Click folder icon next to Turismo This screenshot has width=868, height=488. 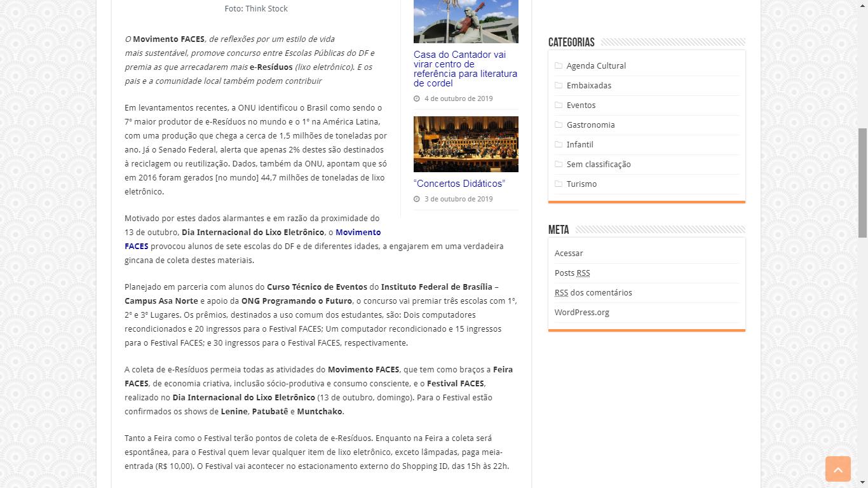559,184
